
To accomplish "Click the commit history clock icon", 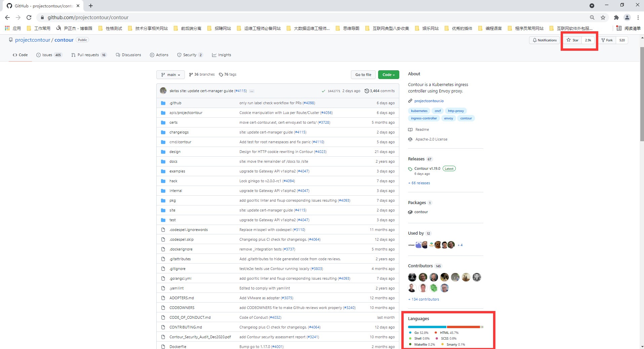I will click(367, 91).
